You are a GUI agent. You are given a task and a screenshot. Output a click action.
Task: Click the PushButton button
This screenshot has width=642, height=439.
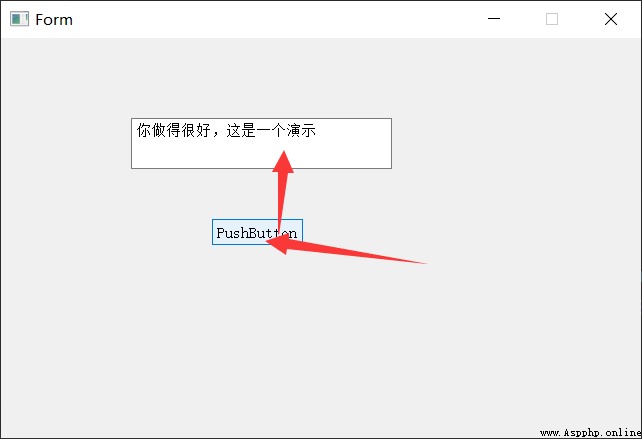pyautogui.click(x=257, y=232)
